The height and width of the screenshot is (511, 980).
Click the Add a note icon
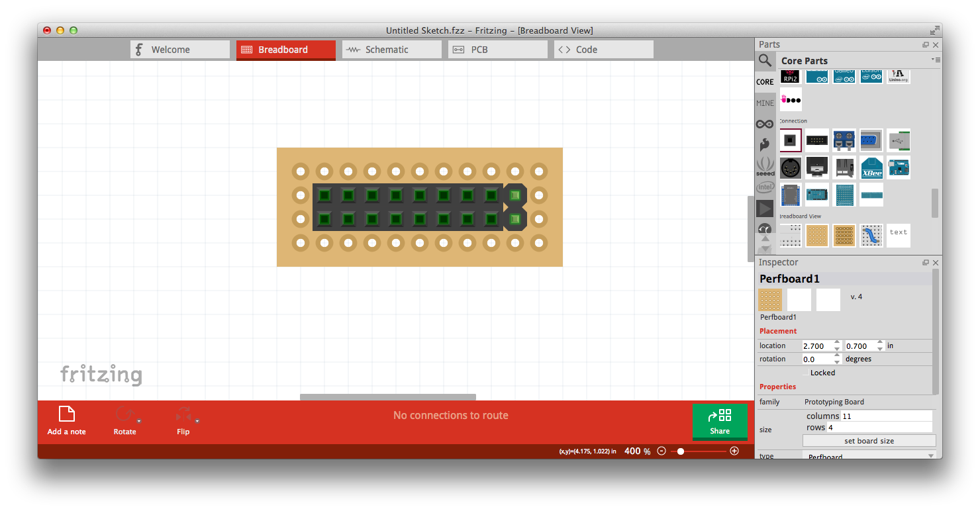pos(67,414)
